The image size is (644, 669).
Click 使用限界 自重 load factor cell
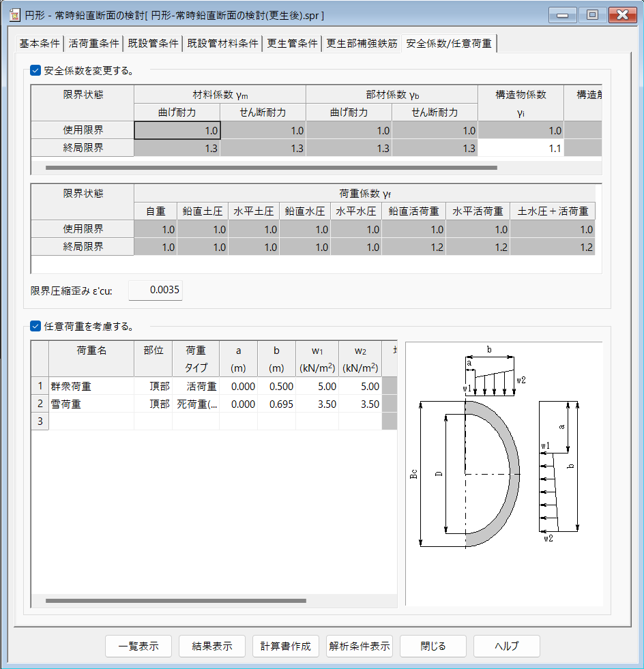pos(156,229)
